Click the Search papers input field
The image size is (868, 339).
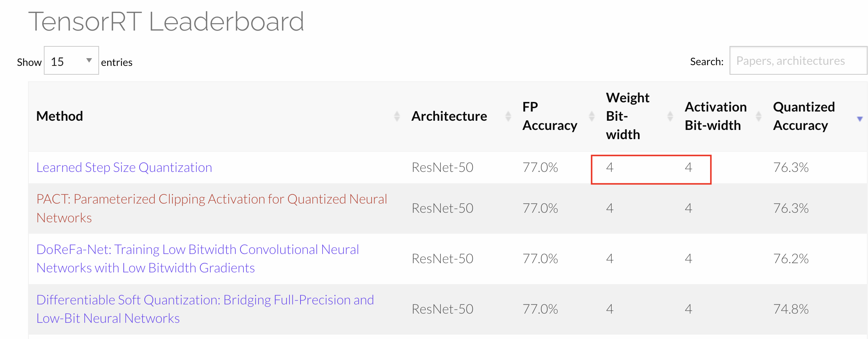(x=798, y=61)
